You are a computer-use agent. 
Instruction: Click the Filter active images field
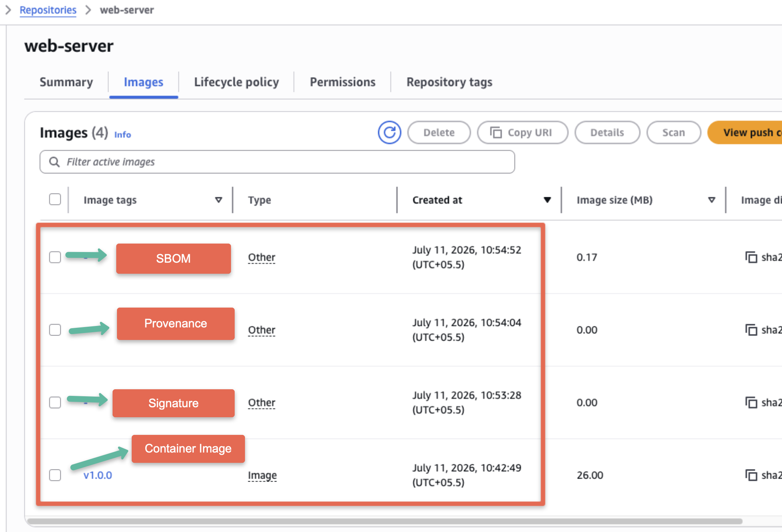(277, 162)
